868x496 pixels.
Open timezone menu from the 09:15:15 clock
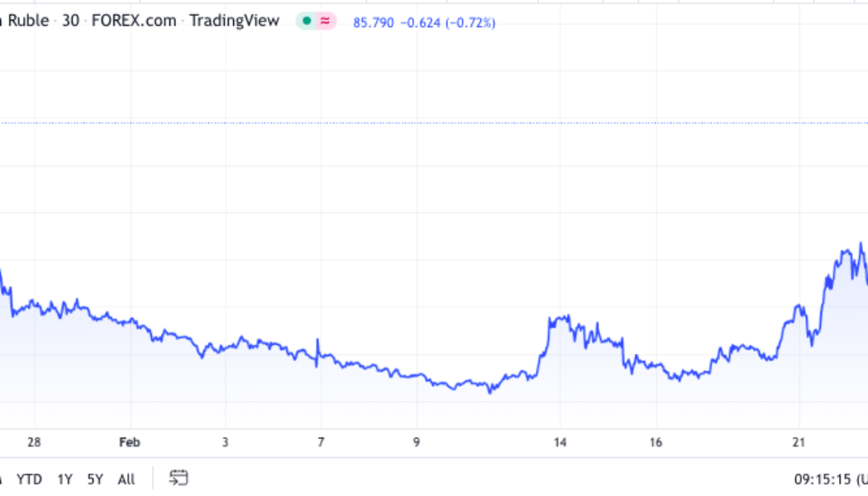coord(828,479)
